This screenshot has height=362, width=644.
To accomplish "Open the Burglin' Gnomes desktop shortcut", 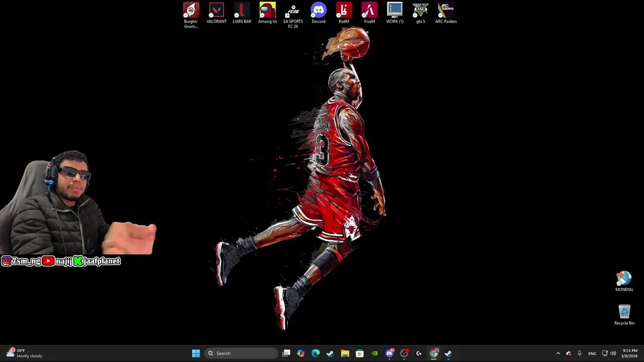I will [x=191, y=15].
